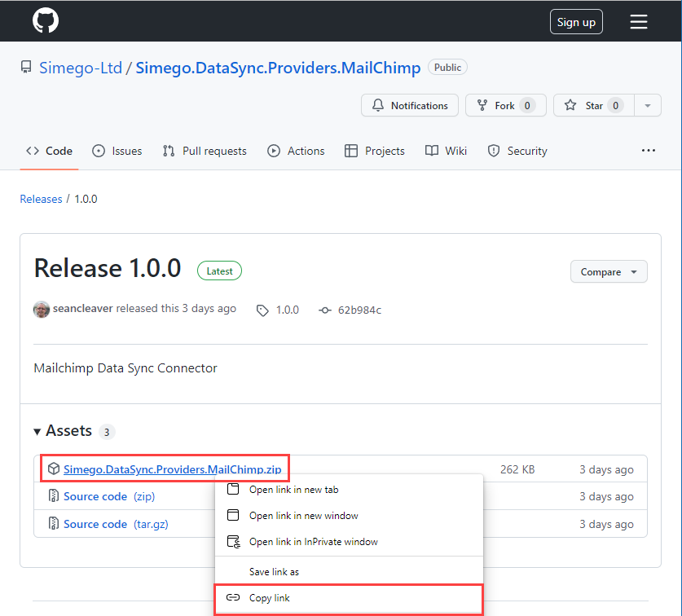Image resolution: width=682 pixels, height=616 pixels.
Task: Click the Assets count badge 3
Action: [x=107, y=432]
